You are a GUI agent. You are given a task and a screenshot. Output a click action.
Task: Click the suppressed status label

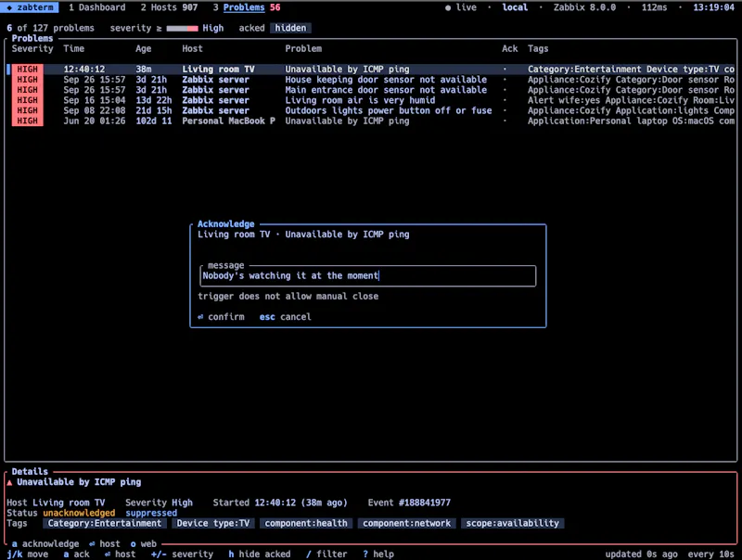pyautogui.click(x=151, y=513)
